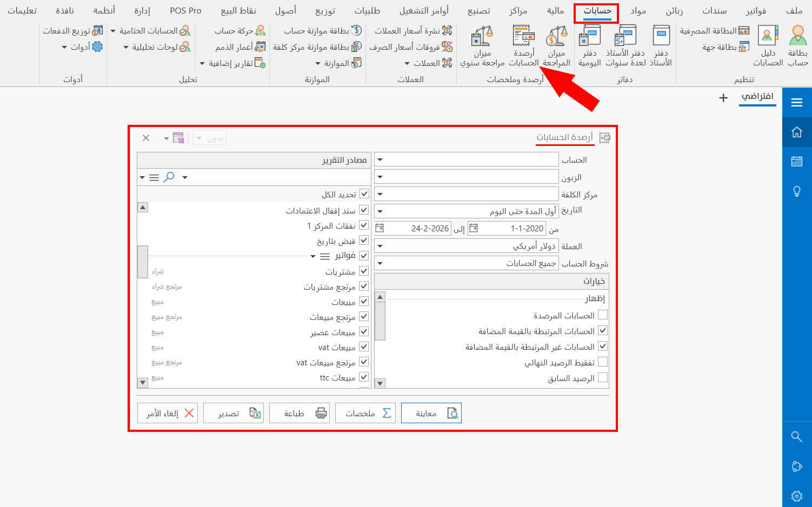Enable الرصيد السابق option
812x507 pixels.
(x=603, y=377)
